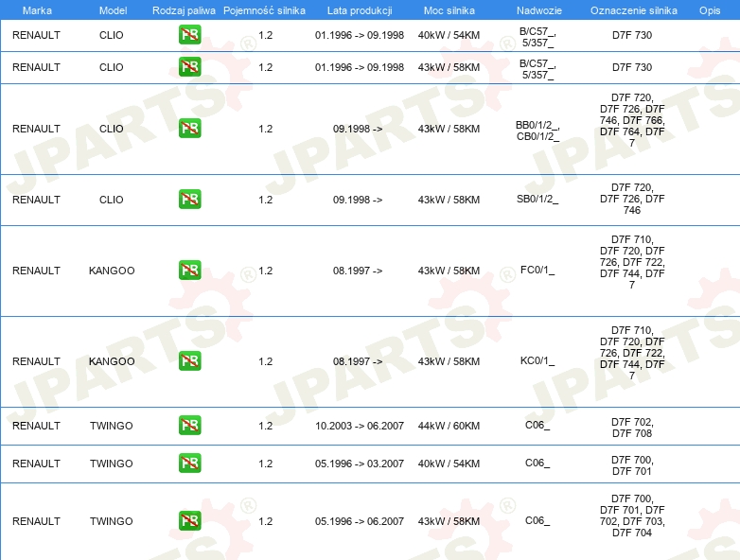Click fuel icon in Clio SB0/1/2_ row
The image size is (740, 560).
pos(189,199)
